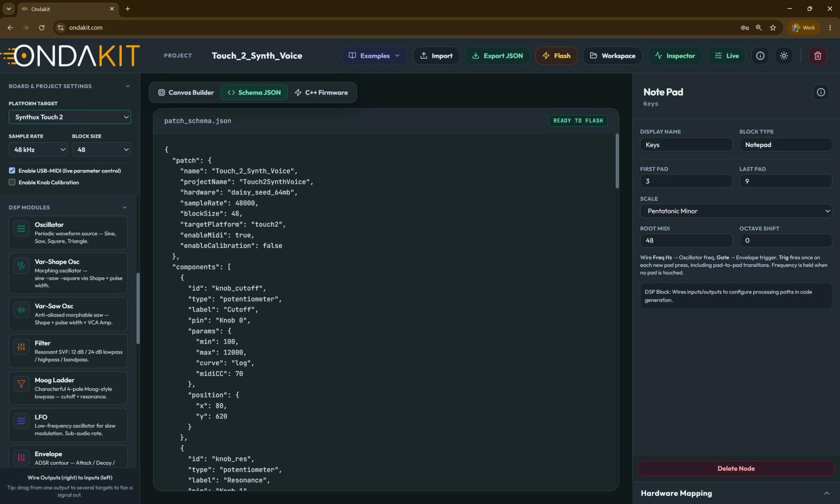
Task: Click the Last Pad input field
Action: tap(785, 181)
